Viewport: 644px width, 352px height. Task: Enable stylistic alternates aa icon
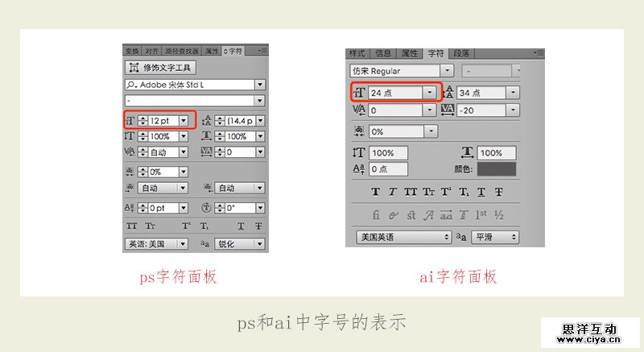click(447, 215)
